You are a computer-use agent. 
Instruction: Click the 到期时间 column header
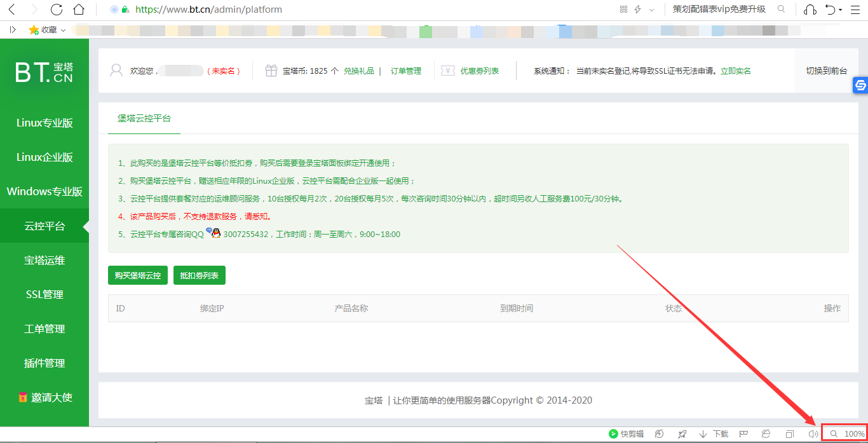point(517,308)
